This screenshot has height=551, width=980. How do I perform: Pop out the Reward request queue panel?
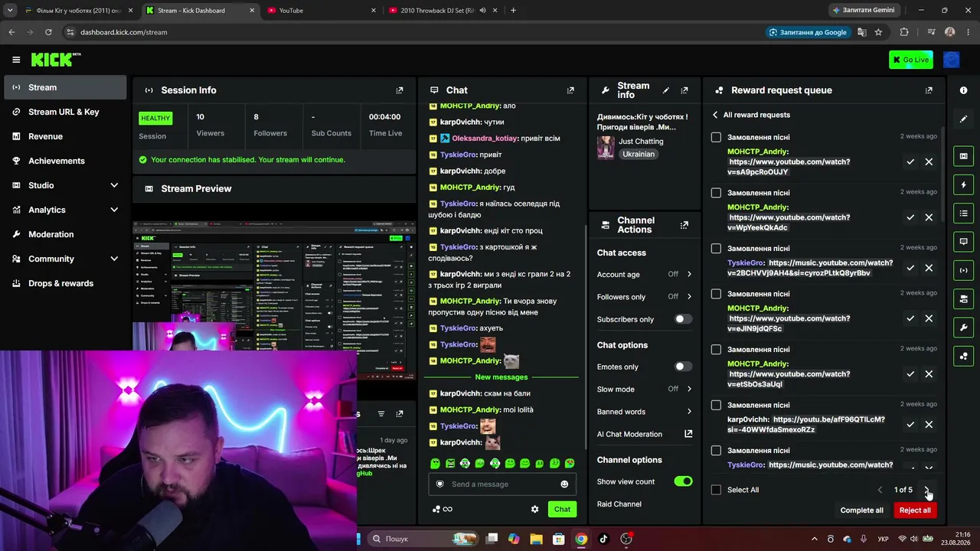point(929,90)
